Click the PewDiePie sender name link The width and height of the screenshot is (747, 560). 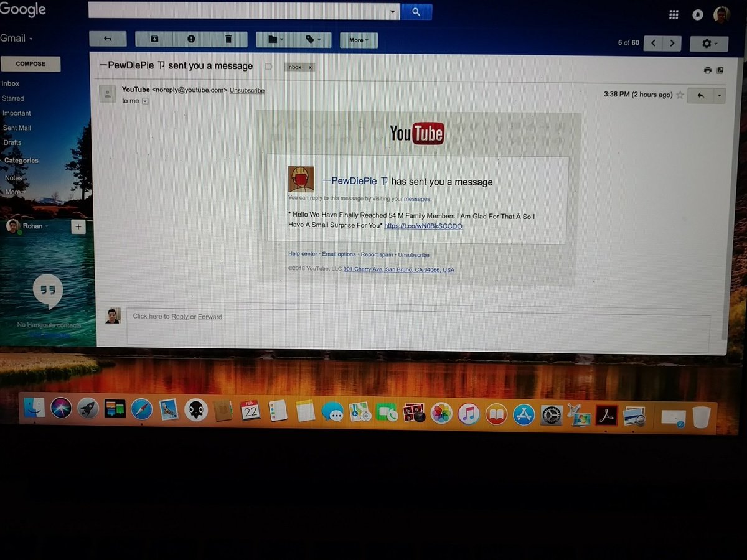click(355, 181)
